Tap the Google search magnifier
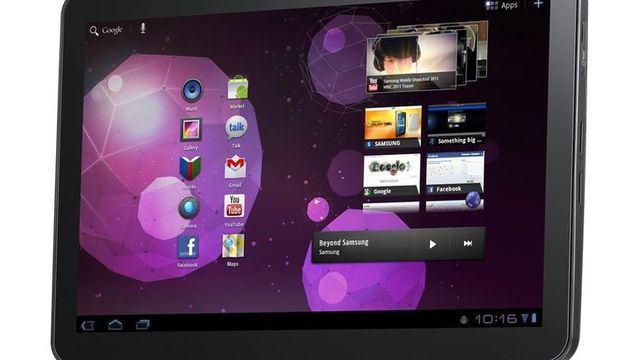This screenshot has width=640, height=360. [94, 31]
